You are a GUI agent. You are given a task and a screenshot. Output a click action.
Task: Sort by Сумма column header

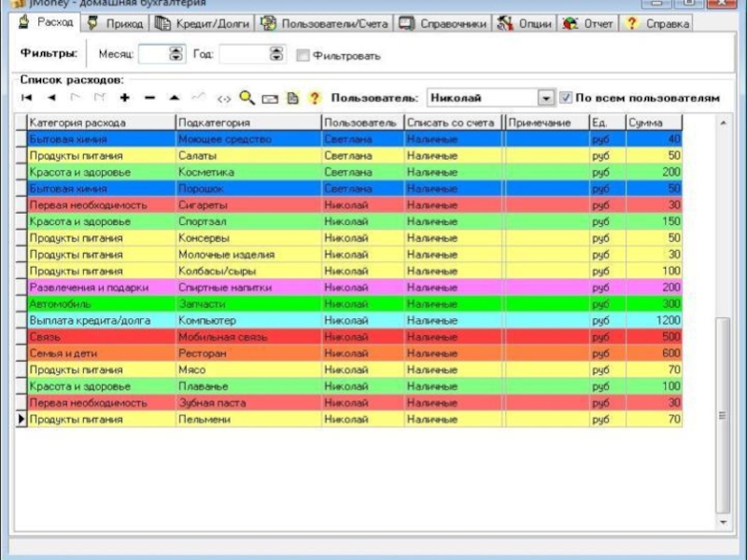tap(653, 122)
